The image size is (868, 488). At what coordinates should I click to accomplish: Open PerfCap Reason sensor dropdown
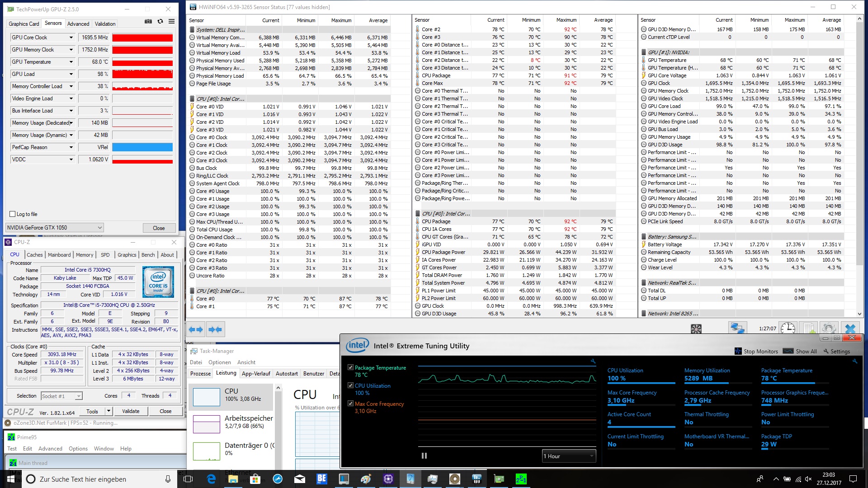coord(71,147)
